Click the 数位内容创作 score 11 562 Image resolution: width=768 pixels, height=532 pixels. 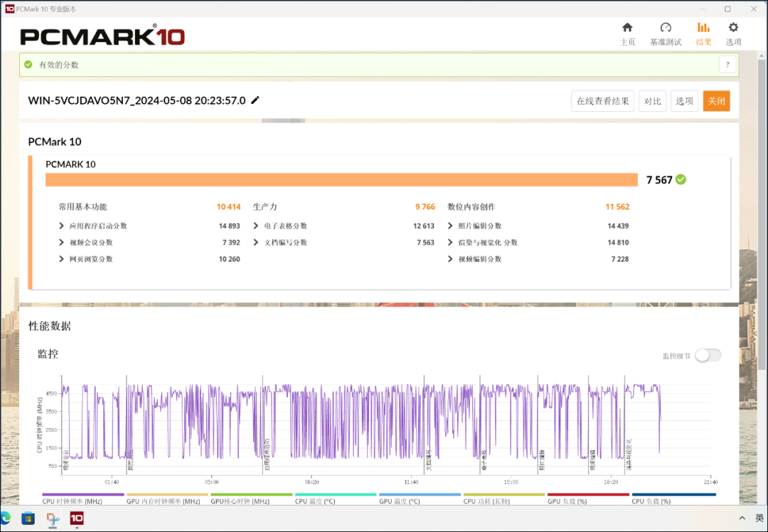[x=617, y=207]
